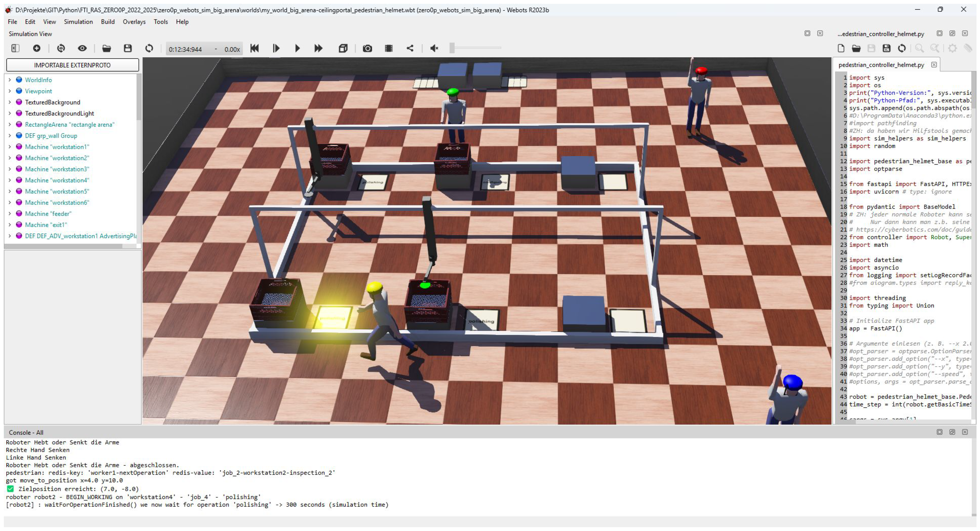Screen dimensions: 980x531
Task: Close the pedestrian_controller_helmet.py tab
Action: (x=933, y=65)
